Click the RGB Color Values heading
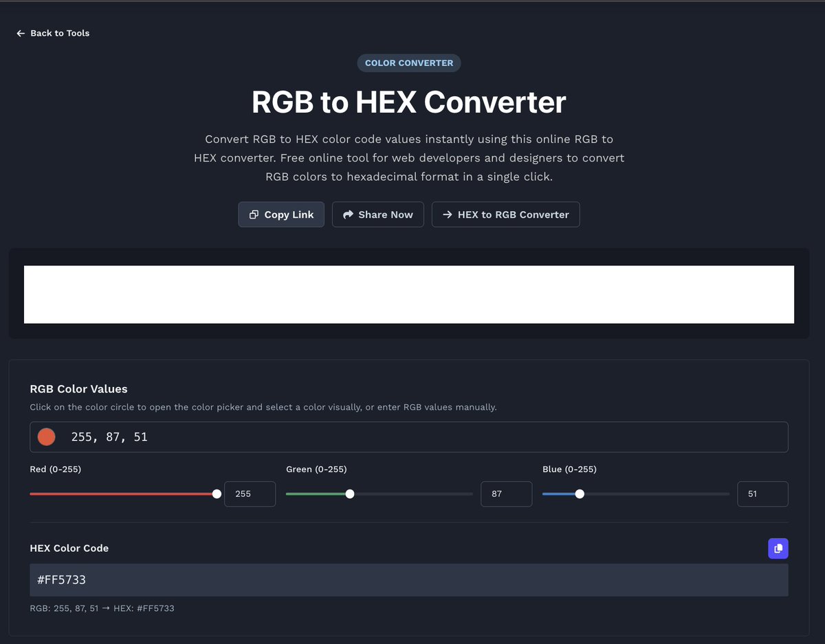The height and width of the screenshot is (644, 825). (79, 389)
